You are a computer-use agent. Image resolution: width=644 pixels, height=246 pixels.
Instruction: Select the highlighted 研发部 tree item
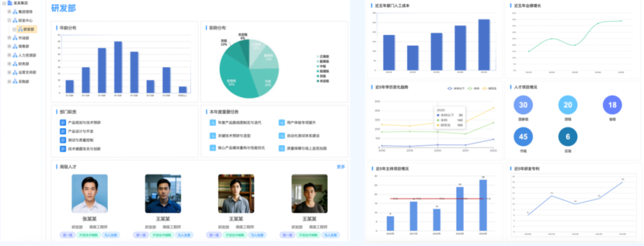click(27, 29)
